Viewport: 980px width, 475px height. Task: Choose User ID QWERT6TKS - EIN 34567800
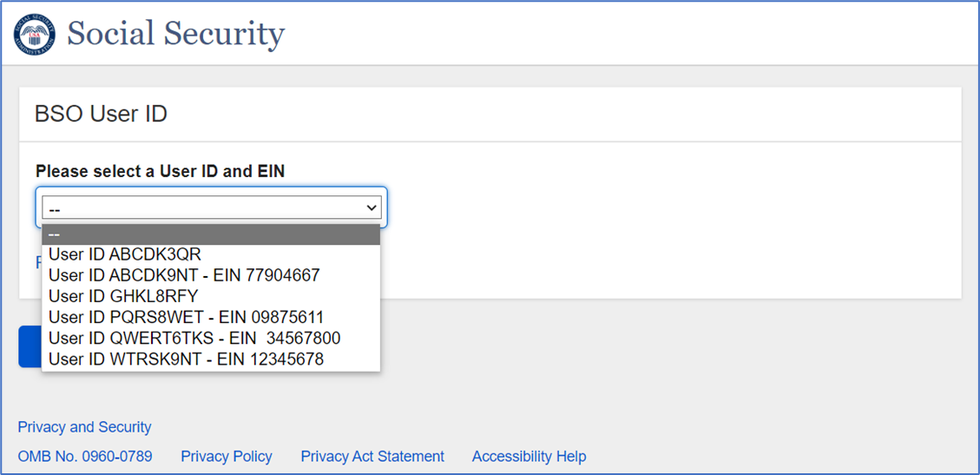[194, 338]
